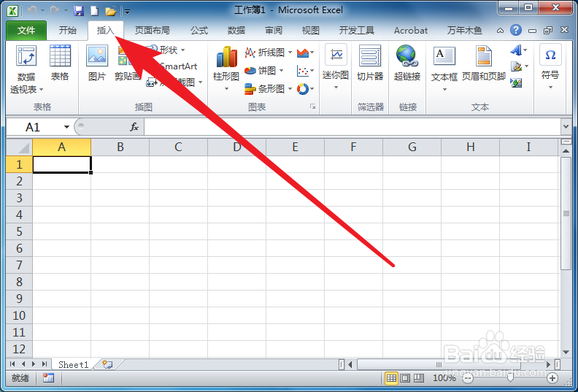578x392 pixels.
Task: Switch to 页面布局 (Page Layout) tab
Action: pos(153,30)
